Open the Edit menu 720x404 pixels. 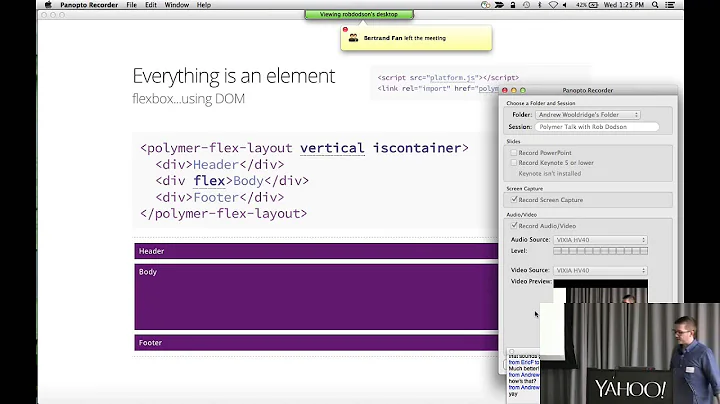(151, 5)
